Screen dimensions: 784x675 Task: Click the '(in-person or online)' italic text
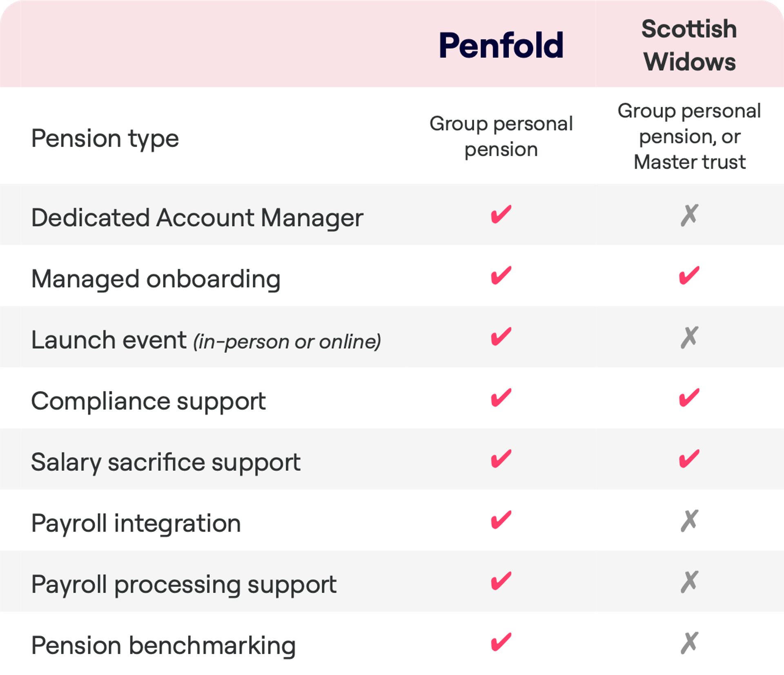pyautogui.click(x=287, y=342)
